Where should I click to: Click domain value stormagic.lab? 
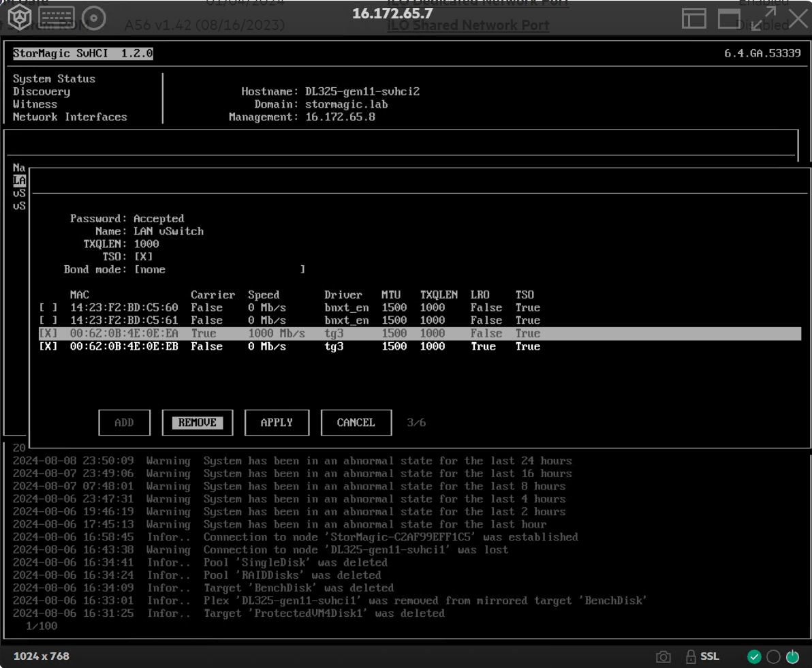pos(347,104)
